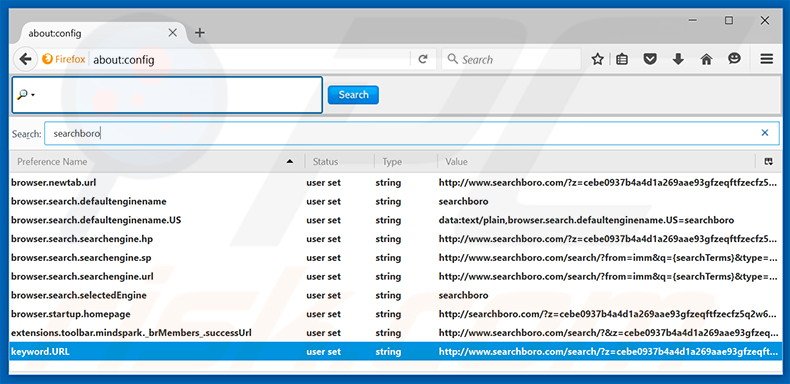Click the large empty search box
Screen dimensions: 790x384
[167, 95]
